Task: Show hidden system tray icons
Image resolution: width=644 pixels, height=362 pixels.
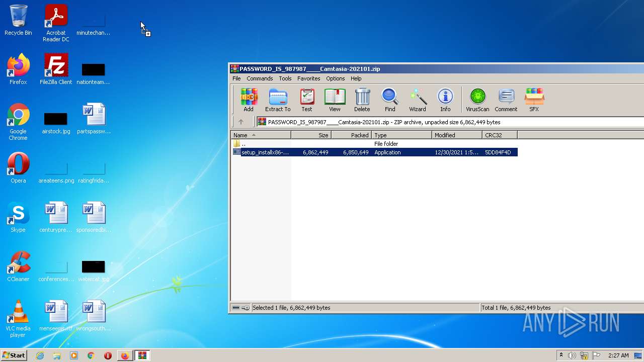Action: coord(561,355)
